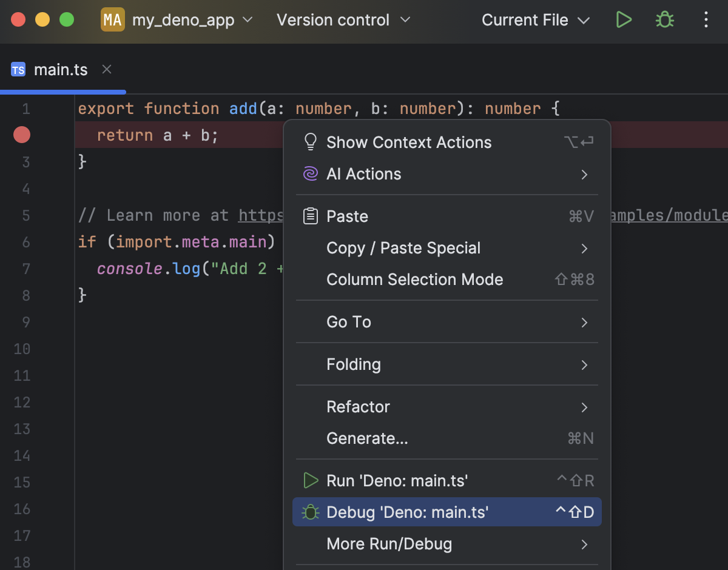Start debugging with the toolbar bug icon
728x570 pixels.
pyautogui.click(x=664, y=19)
